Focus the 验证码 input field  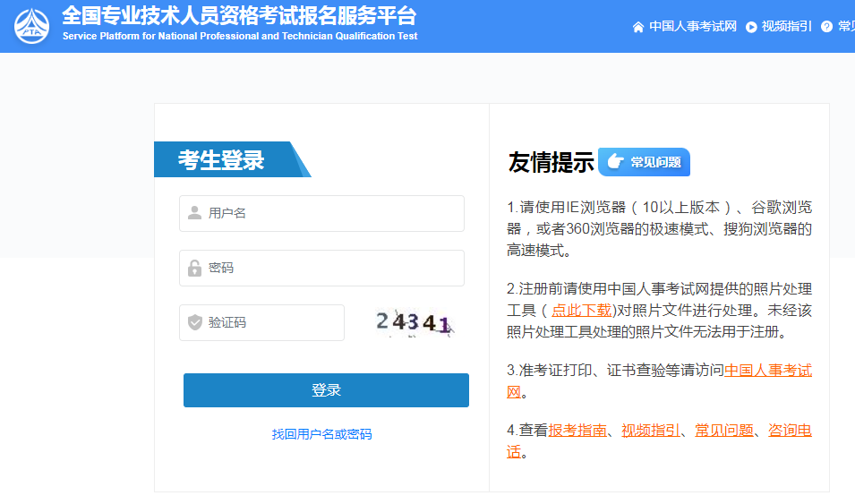pos(261,322)
